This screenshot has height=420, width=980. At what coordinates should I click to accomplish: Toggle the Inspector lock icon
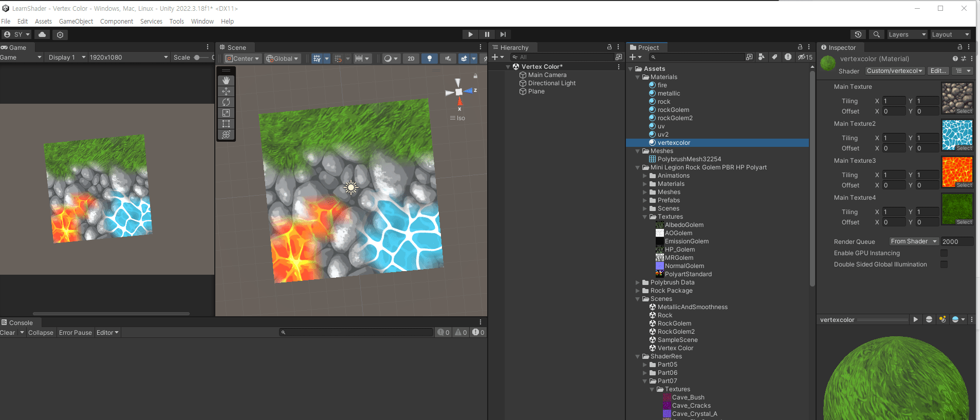click(x=960, y=47)
